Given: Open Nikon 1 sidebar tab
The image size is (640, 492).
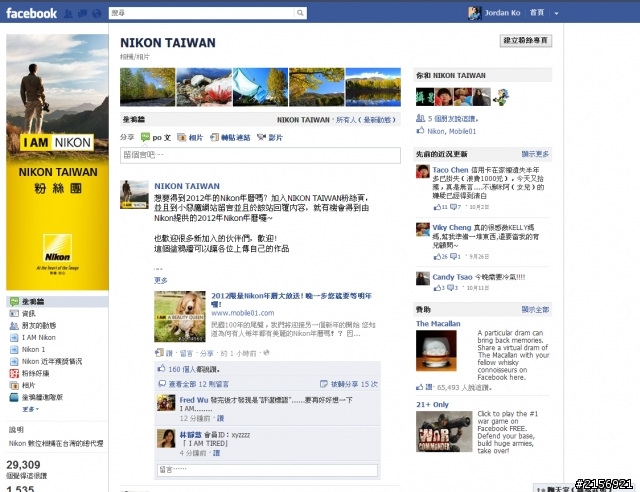Looking at the screenshot, I should pos(33,350).
